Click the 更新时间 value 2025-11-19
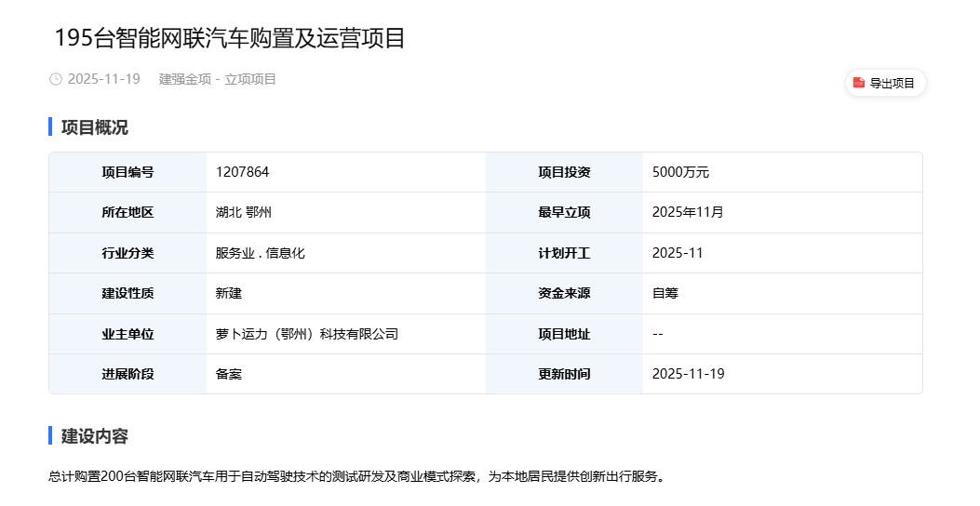The height and width of the screenshot is (506, 980). [688, 374]
